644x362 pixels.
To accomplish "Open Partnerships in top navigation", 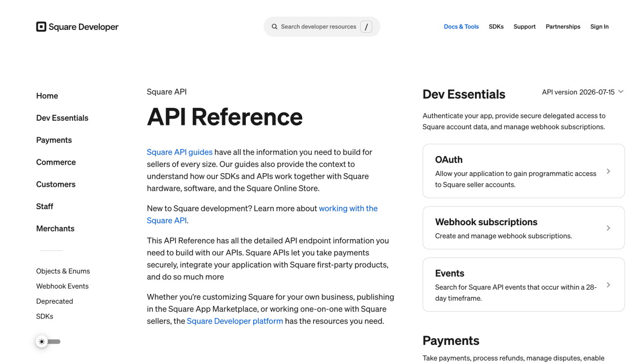I will tap(563, 27).
